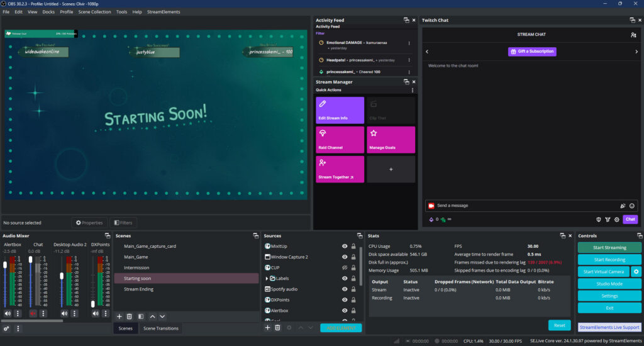Viewport: 644px width, 346px height.
Task: Open the chat community users icon
Action: point(633,35)
